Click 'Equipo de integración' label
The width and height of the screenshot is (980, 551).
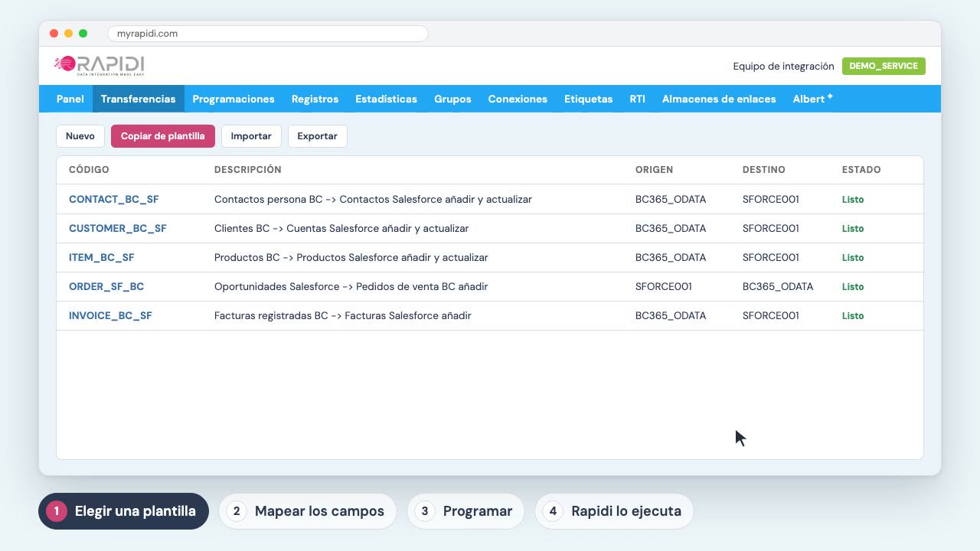783,66
